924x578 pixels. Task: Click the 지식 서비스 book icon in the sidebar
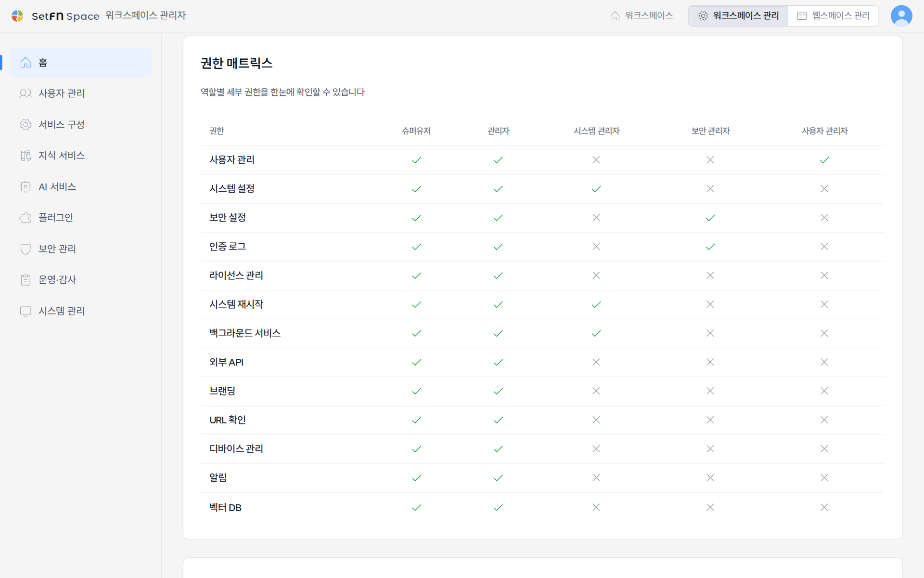[26, 156]
